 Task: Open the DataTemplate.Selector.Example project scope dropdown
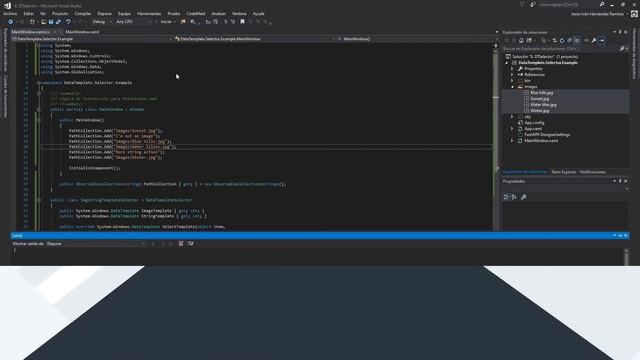(x=92, y=39)
